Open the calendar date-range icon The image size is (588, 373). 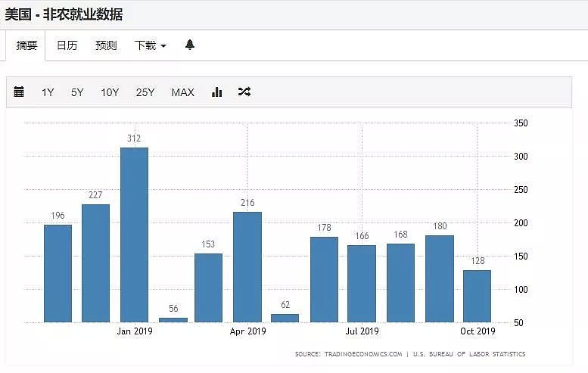pos(19,92)
